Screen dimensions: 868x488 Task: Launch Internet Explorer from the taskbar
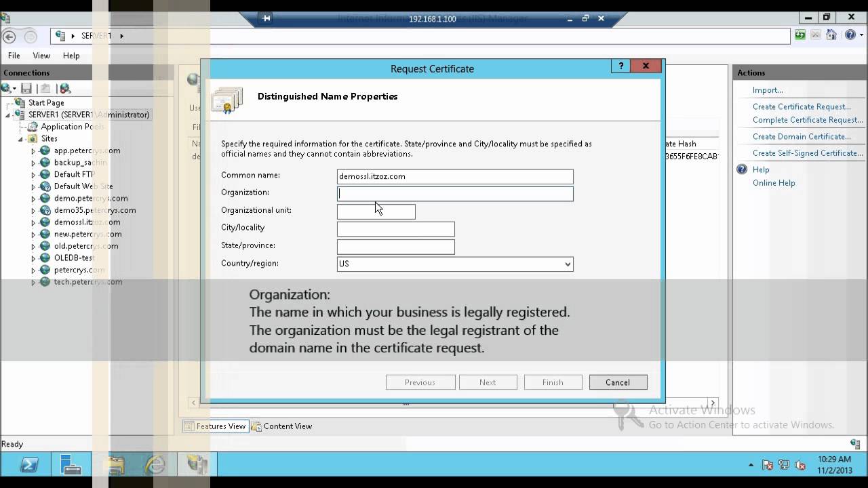[x=155, y=465]
